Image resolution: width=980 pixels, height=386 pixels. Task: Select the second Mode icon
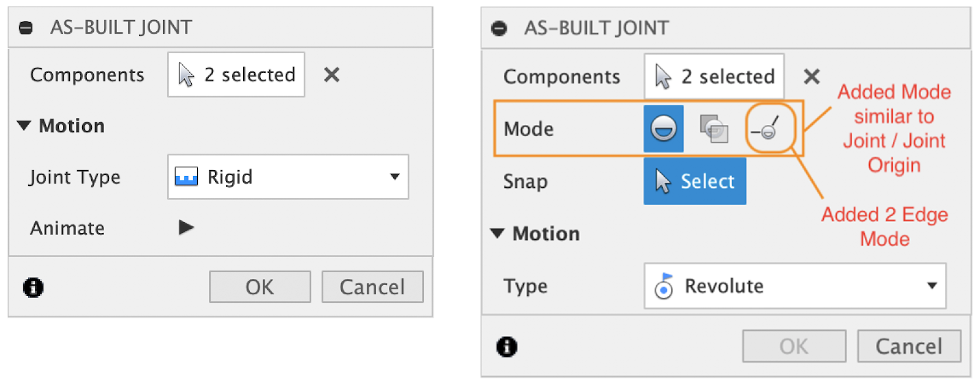point(714,128)
